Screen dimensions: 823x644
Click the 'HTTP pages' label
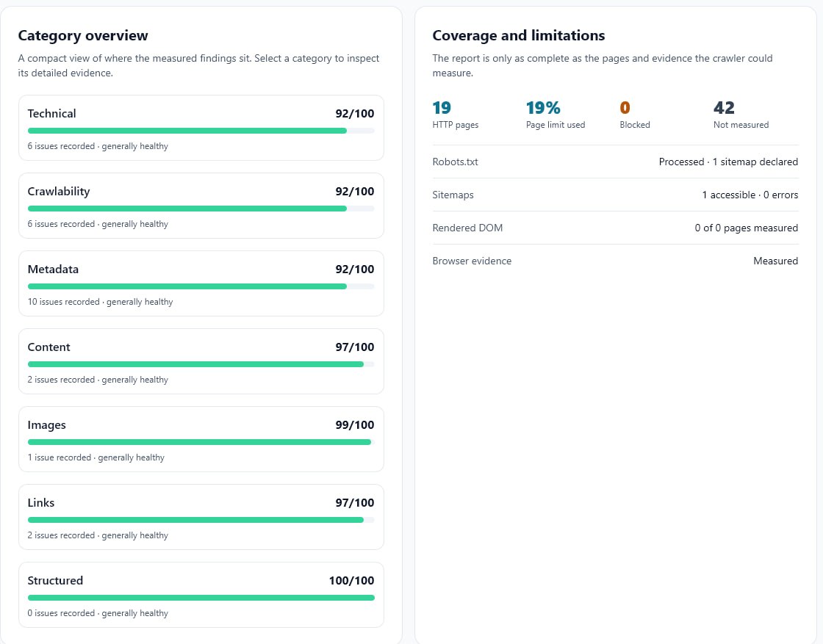[456, 125]
